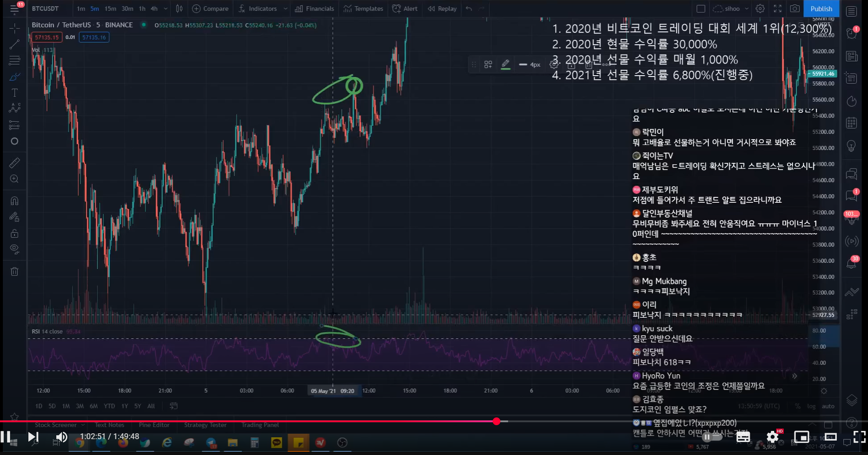Expand the favorite indicators dropdown arrow
This screenshot has height=455, width=868.
click(x=285, y=9)
